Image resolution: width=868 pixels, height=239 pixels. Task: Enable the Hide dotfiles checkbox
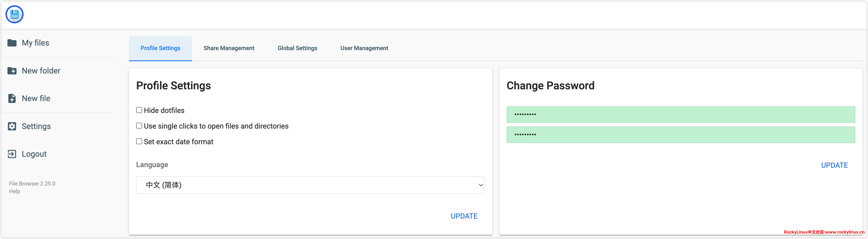[x=139, y=110]
